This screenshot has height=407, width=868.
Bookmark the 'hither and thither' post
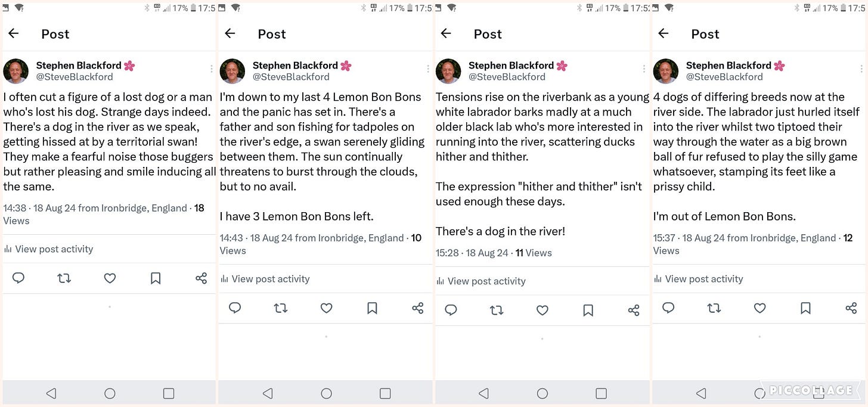click(588, 310)
